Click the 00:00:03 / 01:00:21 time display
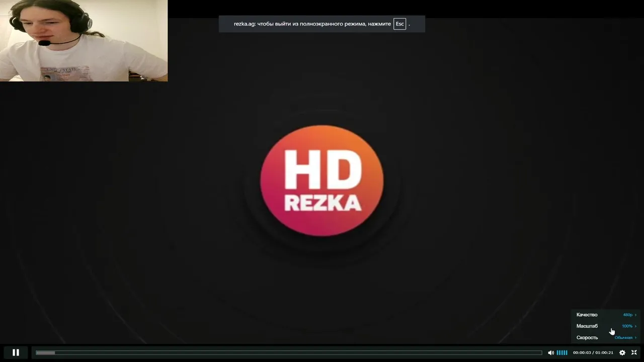Viewport: 644px width, 362px height. tap(593, 353)
